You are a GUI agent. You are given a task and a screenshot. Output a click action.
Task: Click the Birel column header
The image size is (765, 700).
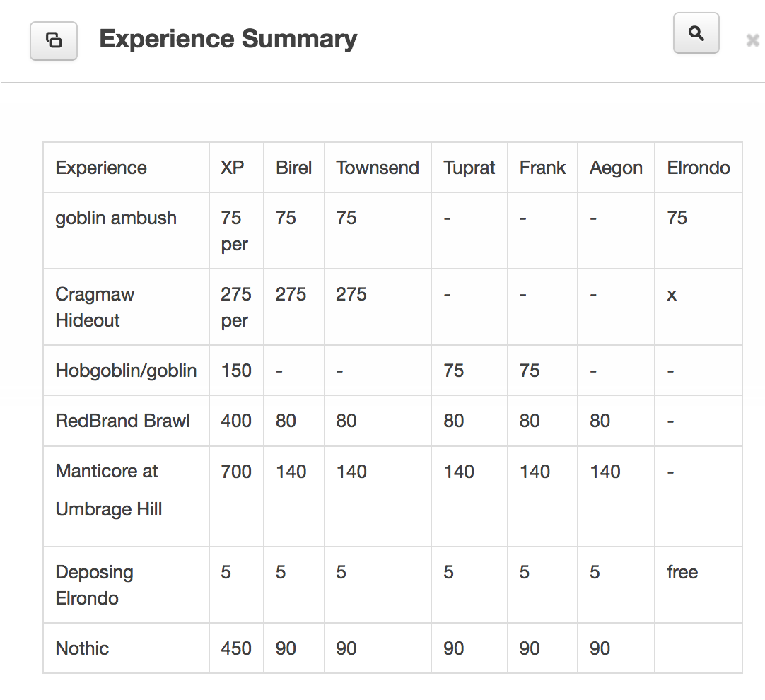(293, 168)
